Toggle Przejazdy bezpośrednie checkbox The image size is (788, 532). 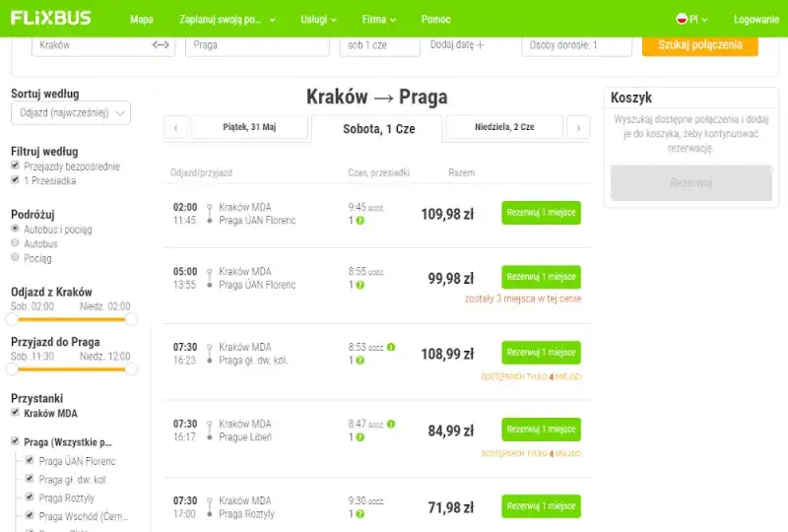coord(15,166)
